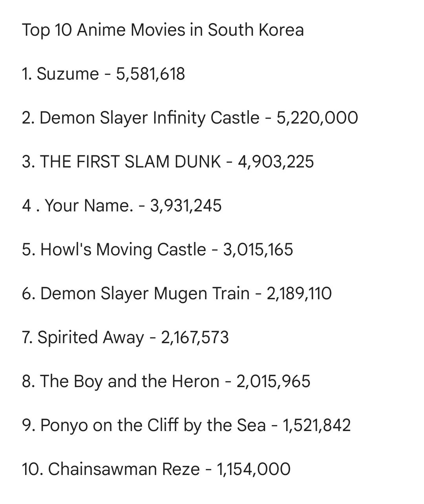Click The Boy and the Heron entry
This screenshot has height=504, width=424.
pyautogui.click(x=166, y=382)
